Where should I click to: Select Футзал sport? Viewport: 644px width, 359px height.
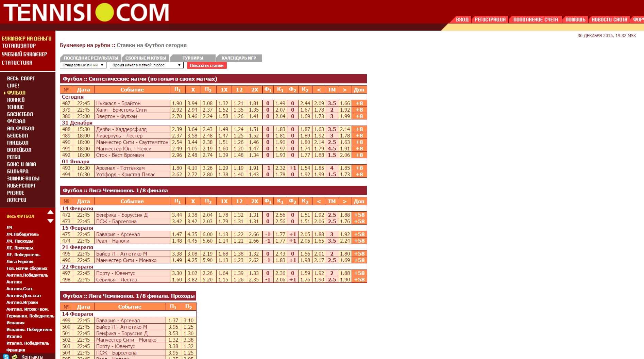pos(16,121)
